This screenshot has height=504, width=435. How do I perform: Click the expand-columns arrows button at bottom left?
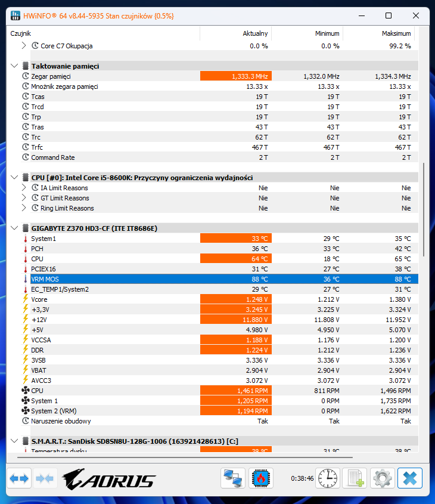(x=19, y=478)
